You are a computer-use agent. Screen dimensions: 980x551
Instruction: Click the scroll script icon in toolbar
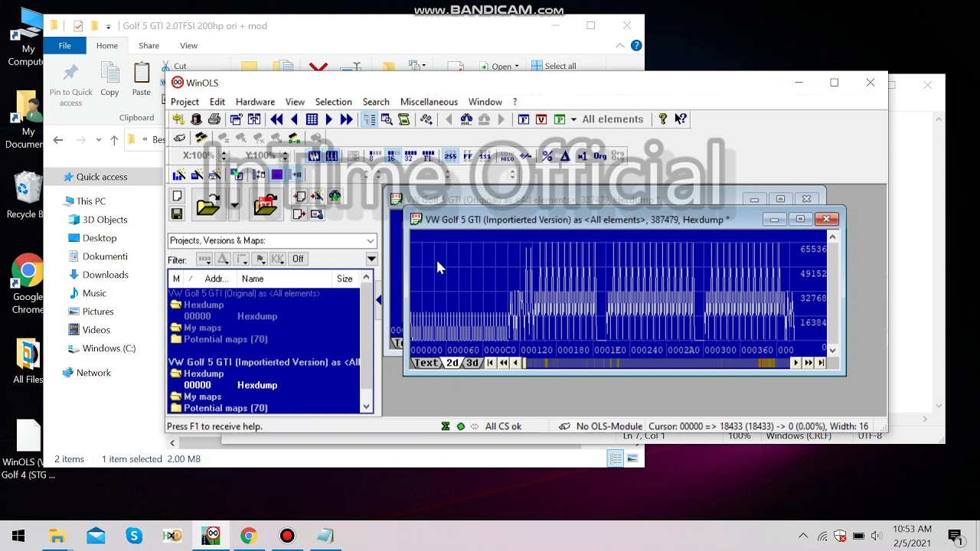(x=404, y=119)
